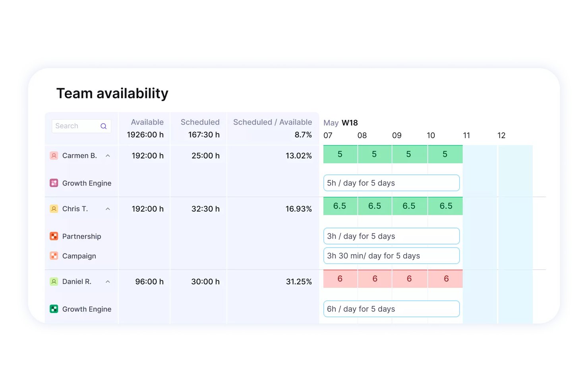Select Carmen B.'s 5 cell on day 10

pyautogui.click(x=445, y=154)
